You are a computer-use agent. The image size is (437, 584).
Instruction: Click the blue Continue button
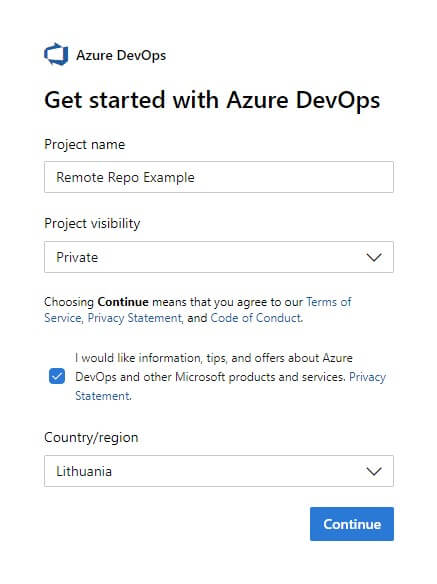pos(352,524)
